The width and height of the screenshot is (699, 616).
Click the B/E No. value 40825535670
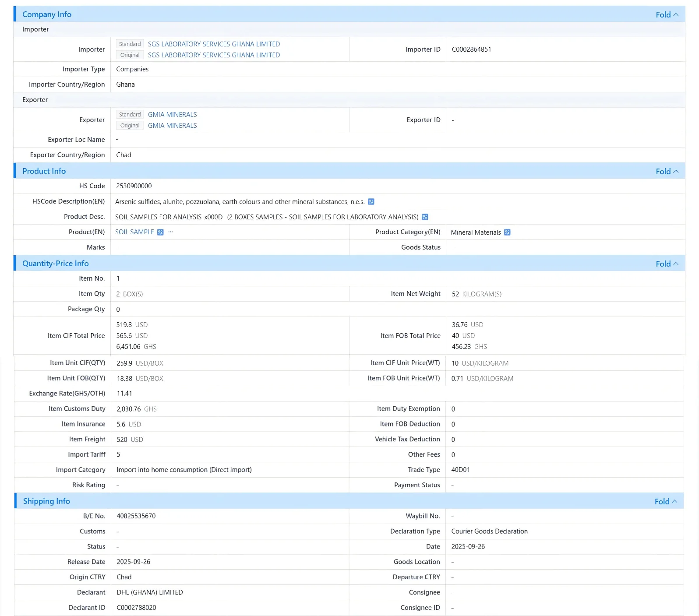136,516
